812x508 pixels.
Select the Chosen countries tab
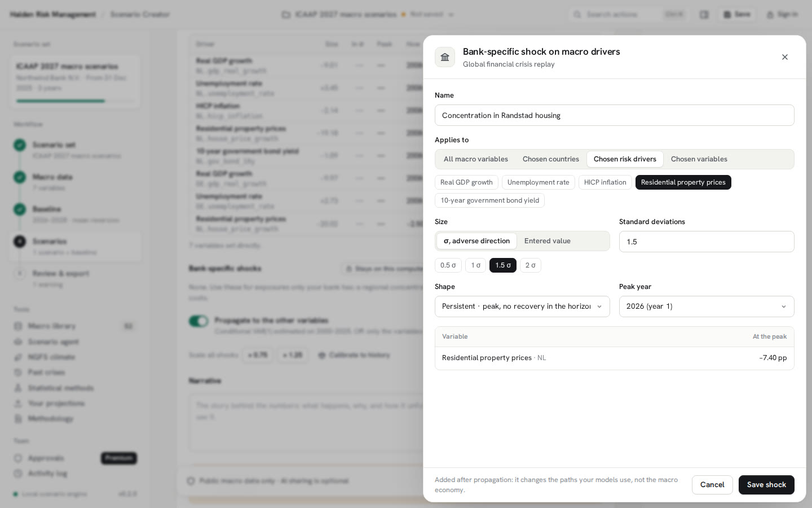coord(551,159)
